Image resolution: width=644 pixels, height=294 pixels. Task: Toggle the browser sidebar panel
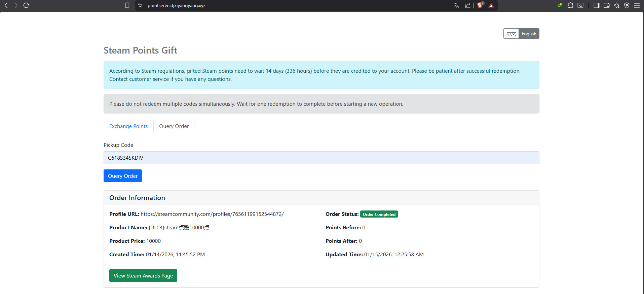point(597,5)
